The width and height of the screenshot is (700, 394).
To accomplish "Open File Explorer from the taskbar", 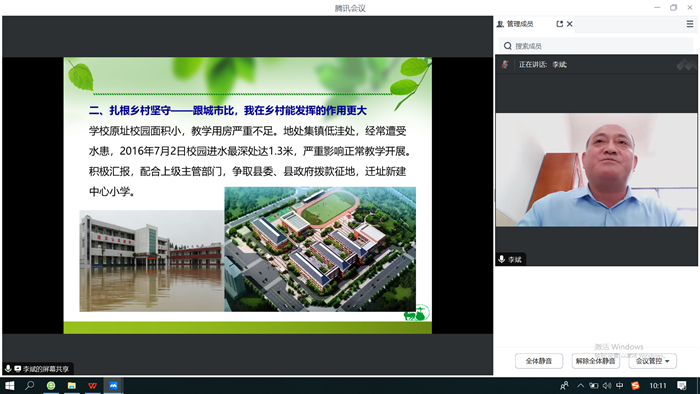I will pyautogui.click(x=71, y=386).
